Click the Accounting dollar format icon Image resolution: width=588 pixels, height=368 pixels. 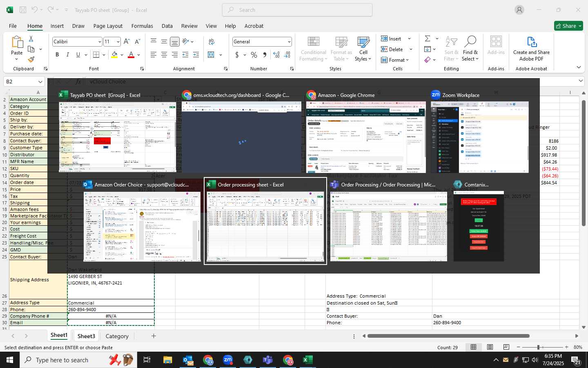[x=237, y=55]
